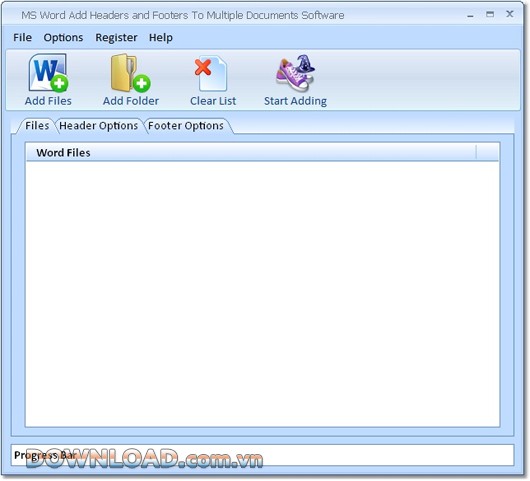Image resolution: width=530 pixels, height=481 pixels.
Task: Click the Progress Bar at the bottom
Action: click(x=262, y=455)
